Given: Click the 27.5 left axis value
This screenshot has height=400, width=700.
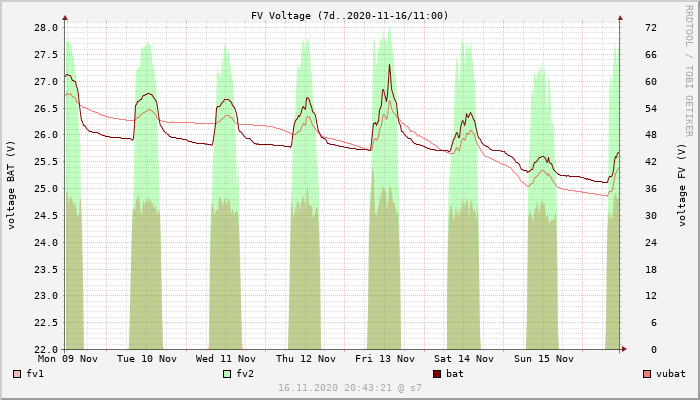Looking at the screenshot, I should 46,54.
